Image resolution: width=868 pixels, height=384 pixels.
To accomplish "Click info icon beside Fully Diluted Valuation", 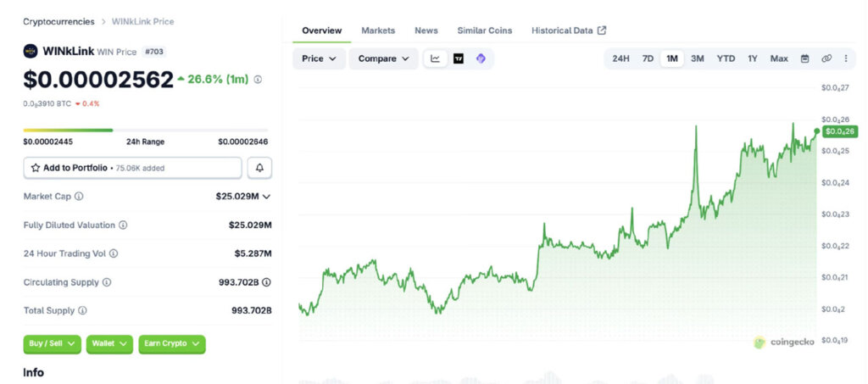I will point(123,225).
